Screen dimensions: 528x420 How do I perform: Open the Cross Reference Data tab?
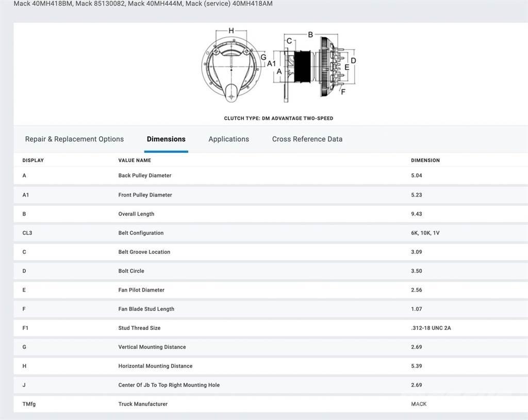[x=307, y=139]
